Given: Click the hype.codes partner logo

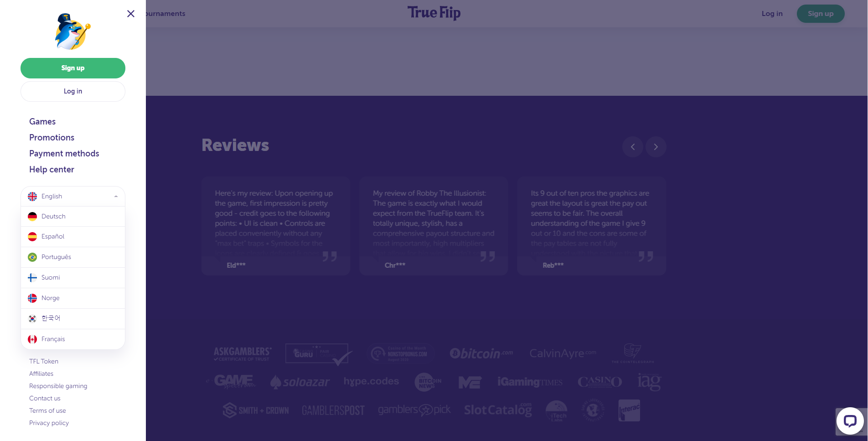Looking at the screenshot, I should [x=371, y=381].
